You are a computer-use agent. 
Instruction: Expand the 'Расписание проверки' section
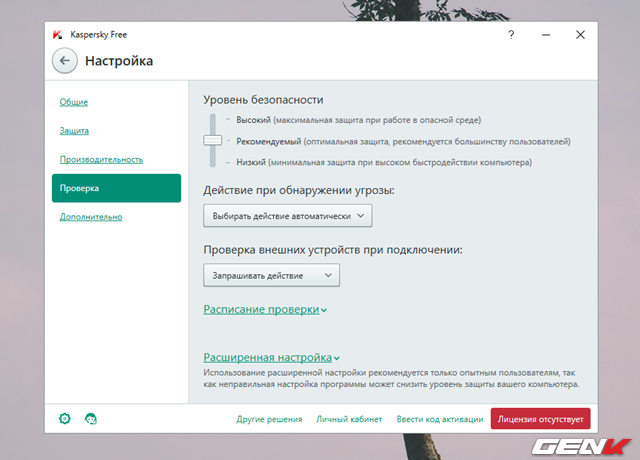(x=265, y=310)
